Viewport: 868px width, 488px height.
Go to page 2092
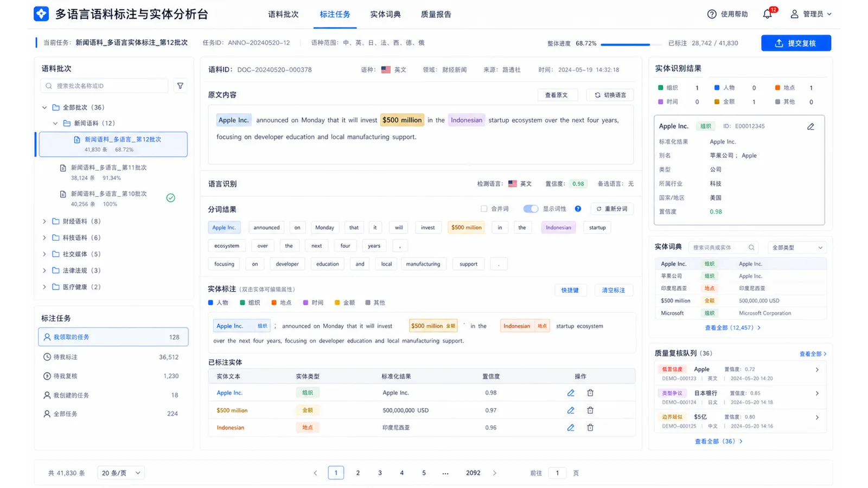[473, 473]
